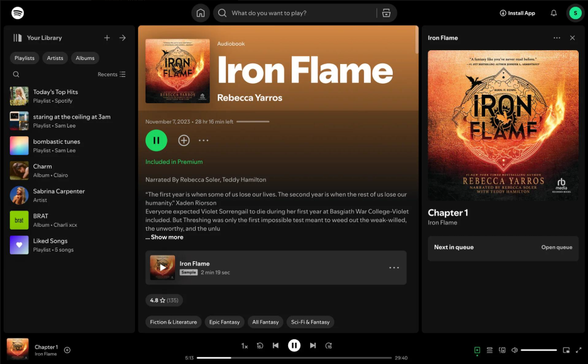Enter full screen mode
Image resolution: width=588 pixels, height=364 pixels.
[x=579, y=350]
